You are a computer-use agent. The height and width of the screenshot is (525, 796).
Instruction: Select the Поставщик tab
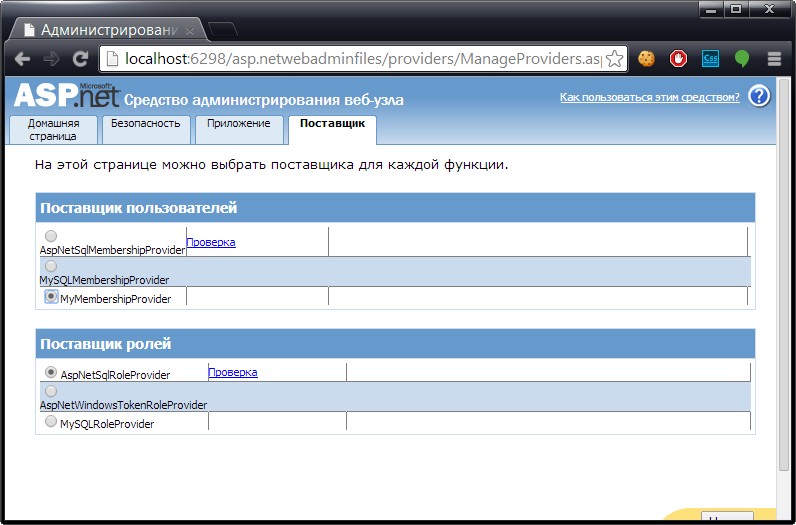(x=333, y=130)
